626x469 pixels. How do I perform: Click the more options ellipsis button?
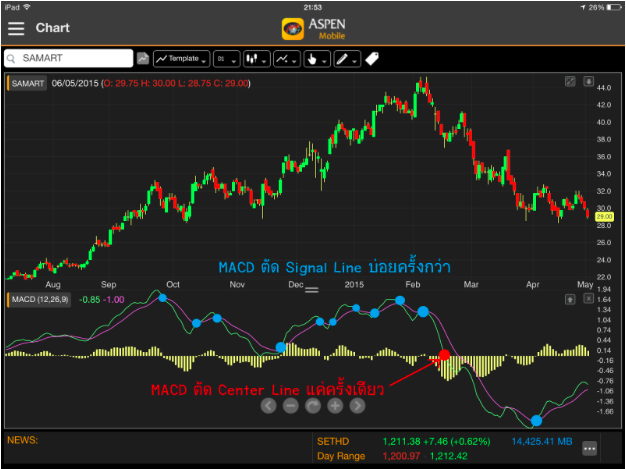point(590,449)
